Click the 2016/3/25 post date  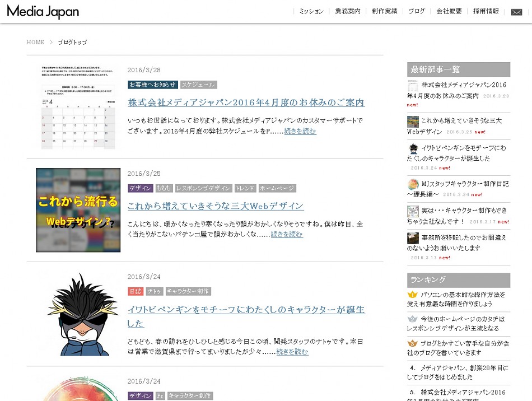(144, 174)
